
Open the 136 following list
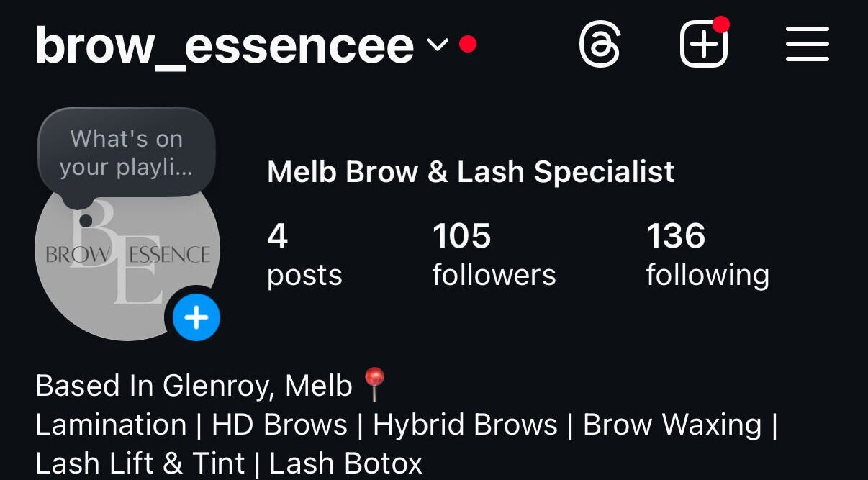point(707,255)
